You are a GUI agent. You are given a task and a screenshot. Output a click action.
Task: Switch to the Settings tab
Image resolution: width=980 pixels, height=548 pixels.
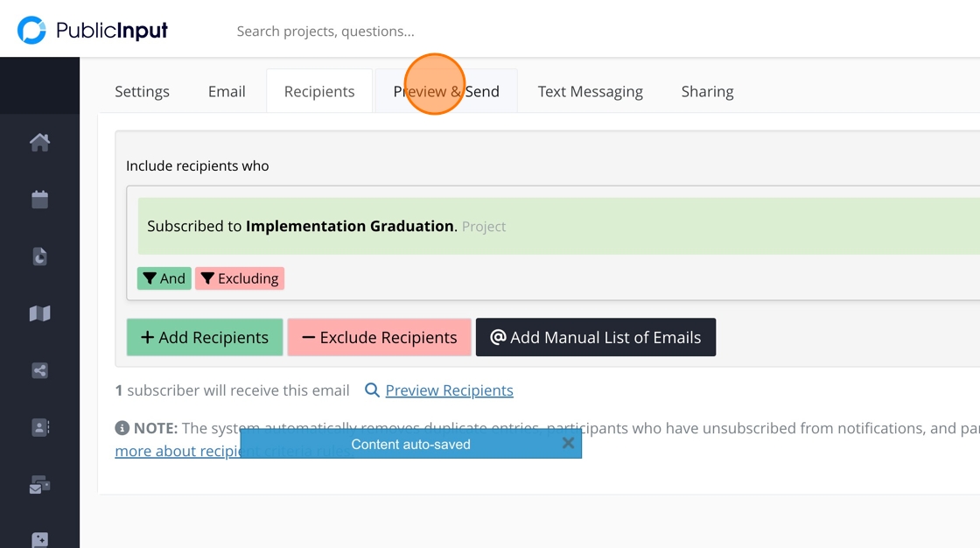[142, 91]
